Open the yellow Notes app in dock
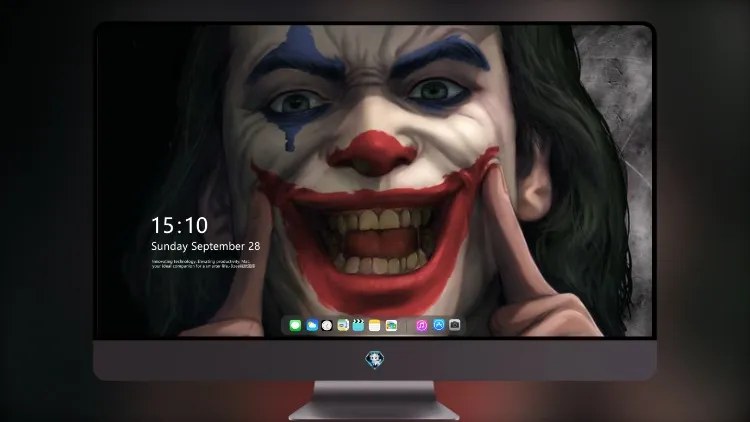 pos(375,326)
